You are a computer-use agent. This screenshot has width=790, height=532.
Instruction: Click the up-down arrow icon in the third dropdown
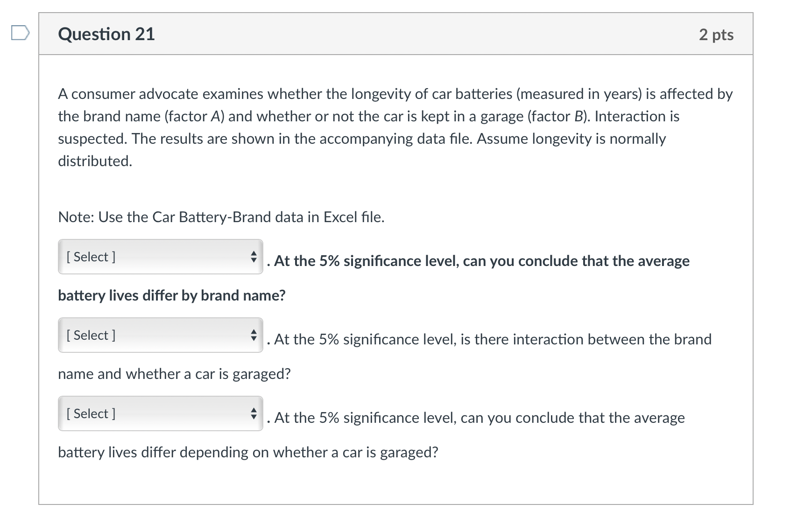tap(253, 413)
